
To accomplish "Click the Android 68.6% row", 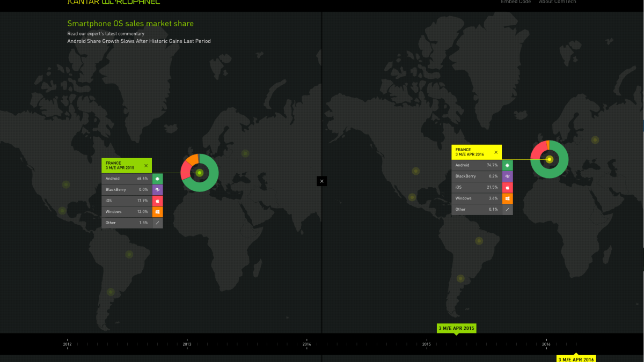I will click(x=132, y=179).
